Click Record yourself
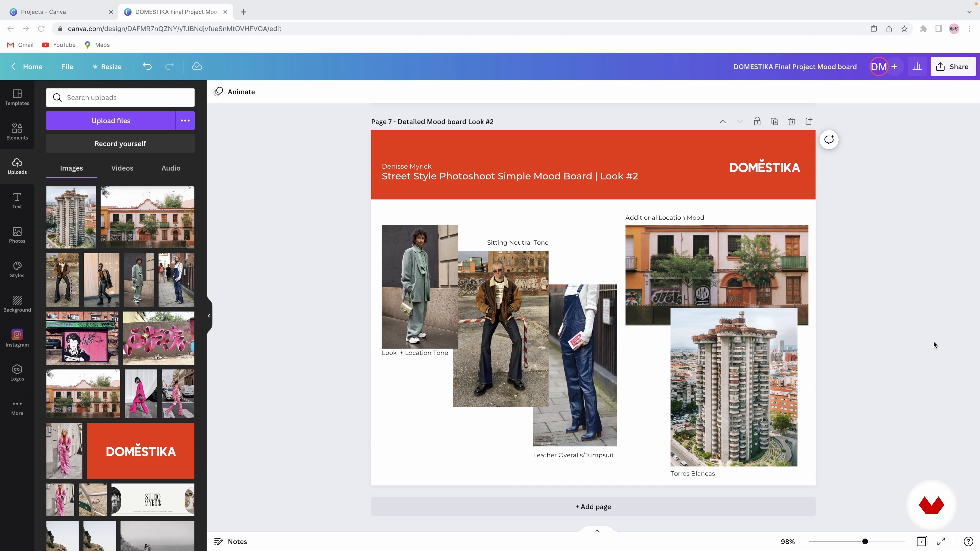Screen dimensions: 980x551 [120, 144]
